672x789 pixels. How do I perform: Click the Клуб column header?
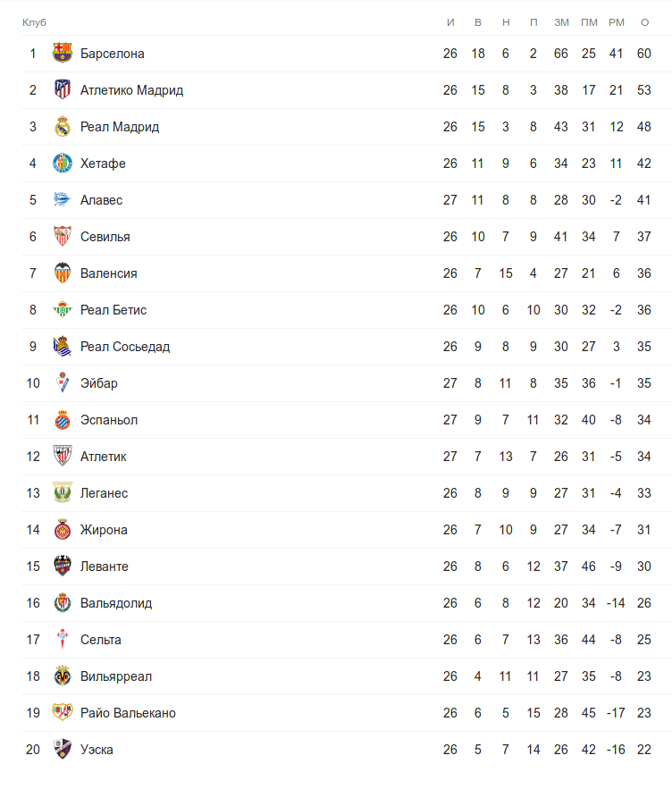[x=34, y=21]
